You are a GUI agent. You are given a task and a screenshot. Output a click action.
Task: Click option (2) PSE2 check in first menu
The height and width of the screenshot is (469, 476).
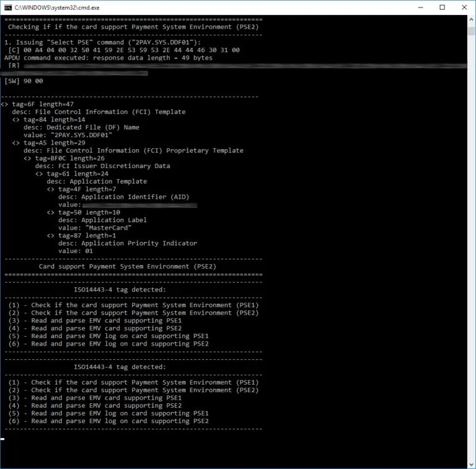click(134, 313)
